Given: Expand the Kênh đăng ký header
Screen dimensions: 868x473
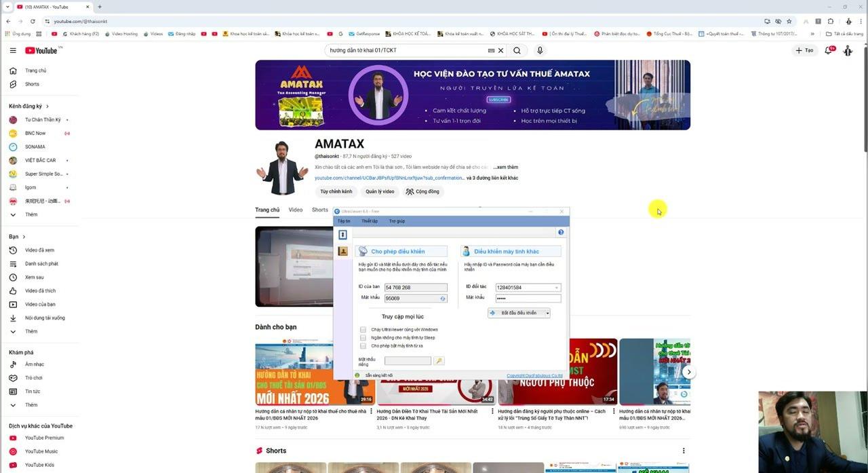Looking at the screenshot, I should (x=28, y=106).
